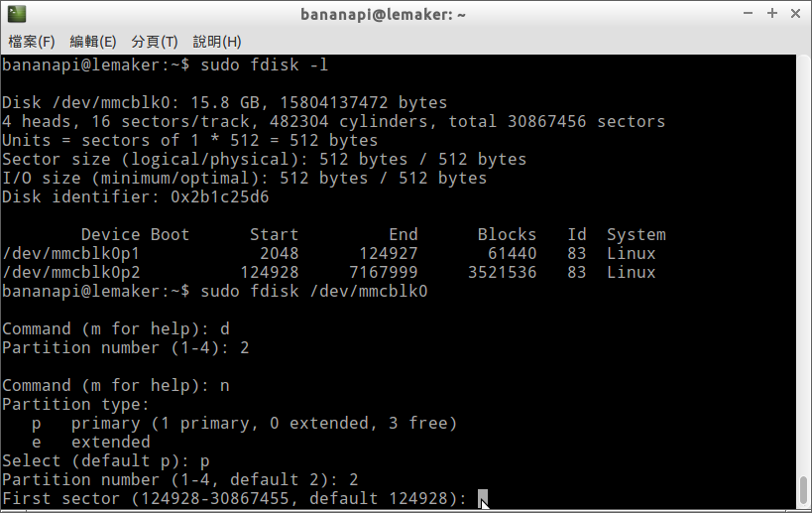Open the 編輯(E) edit menu

pos(93,42)
